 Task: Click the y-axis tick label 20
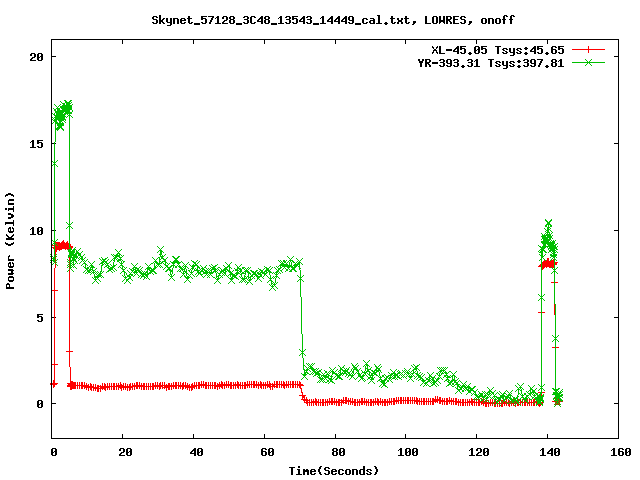tap(36, 57)
